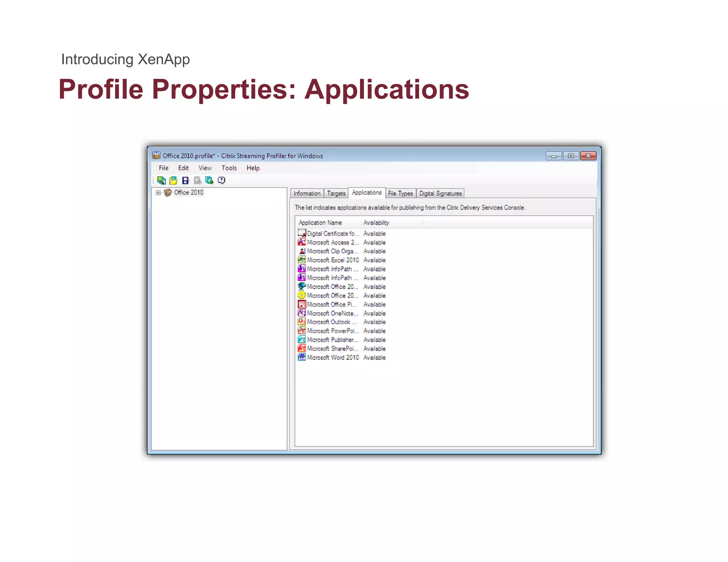728x562 pixels.
Task: Switch to the Targets tab
Action: click(336, 193)
